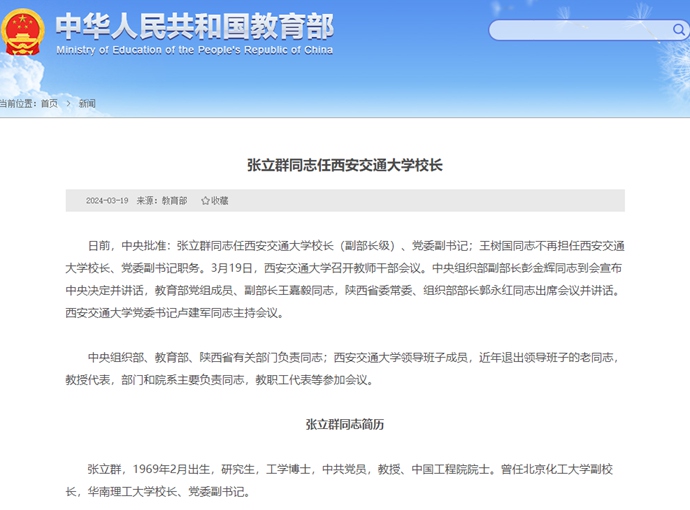Image resolution: width=690 pixels, height=510 pixels.
Task: Click the 收藏 text label
Action: [x=219, y=200]
